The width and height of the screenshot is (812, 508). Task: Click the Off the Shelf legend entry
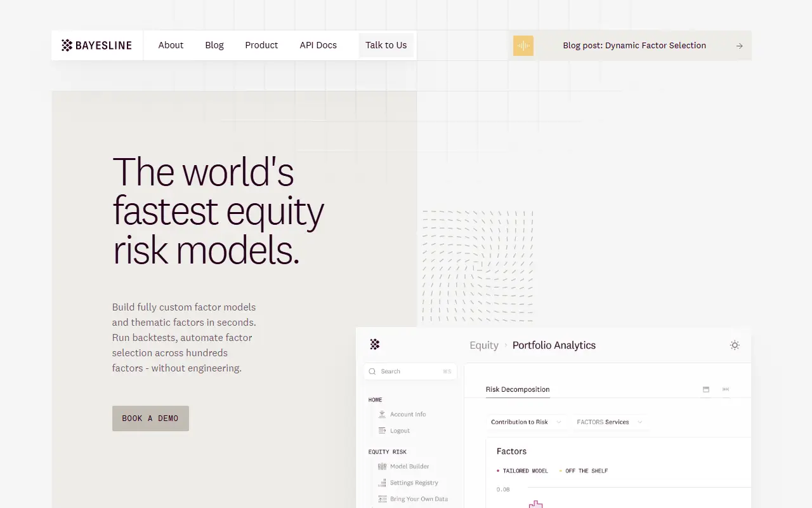(584, 471)
